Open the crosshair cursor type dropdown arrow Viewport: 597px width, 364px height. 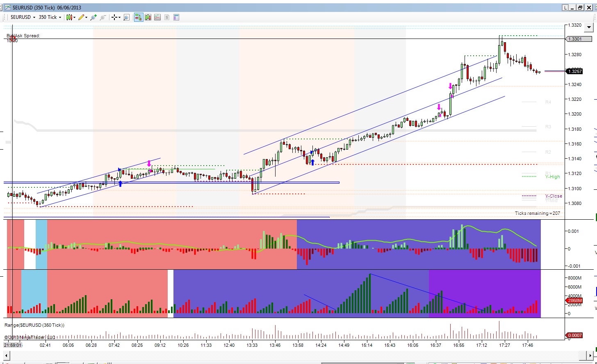tap(119, 17)
